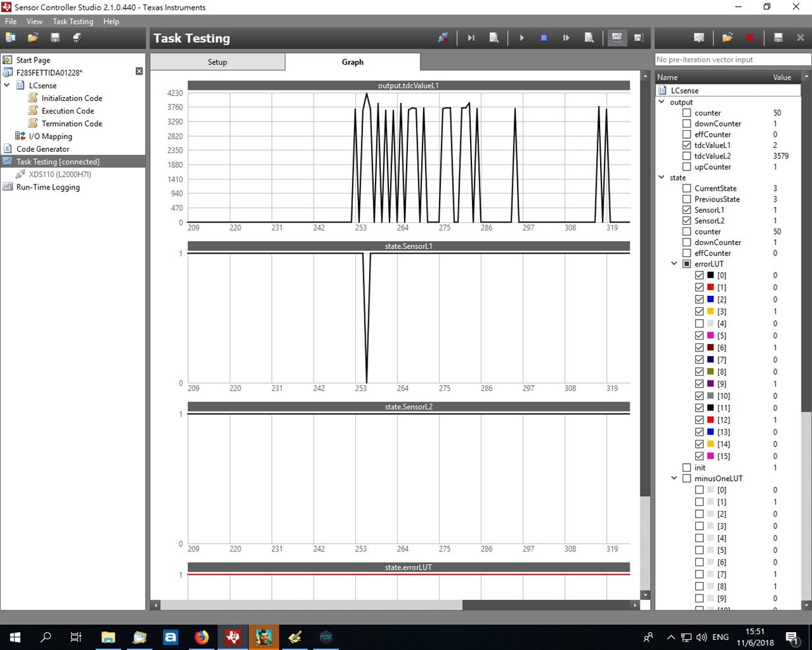The height and width of the screenshot is (650, 812).
Task: Select the XDS110 (L2000H7I) debugger entry
Action: coord(60,174)
